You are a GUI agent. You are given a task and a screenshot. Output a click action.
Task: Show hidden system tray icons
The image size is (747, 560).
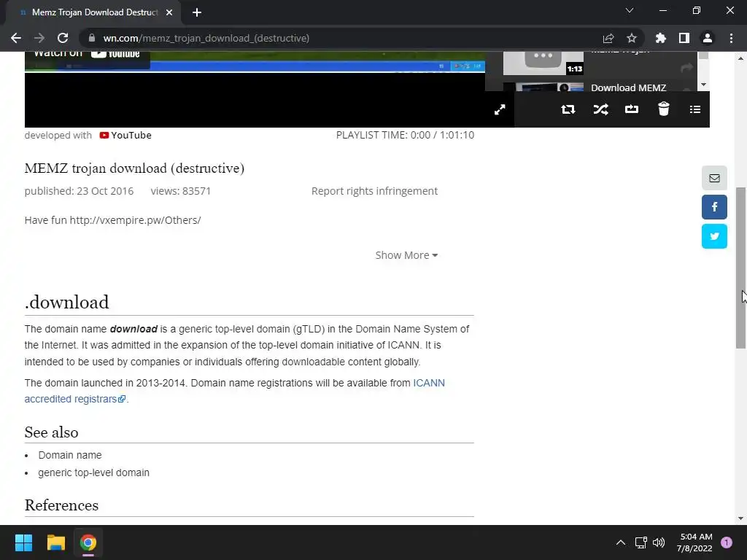(x=620, y=542)
